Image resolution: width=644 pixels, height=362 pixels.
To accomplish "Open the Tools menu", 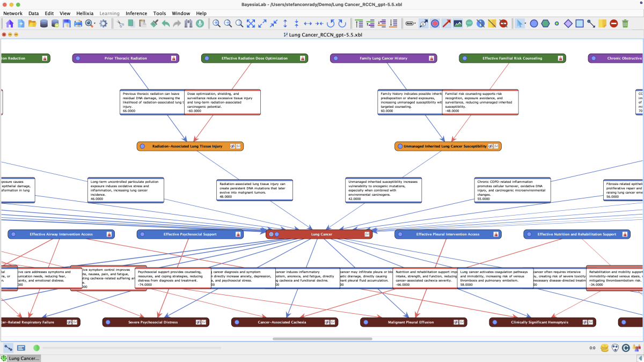I will [159, 13].
